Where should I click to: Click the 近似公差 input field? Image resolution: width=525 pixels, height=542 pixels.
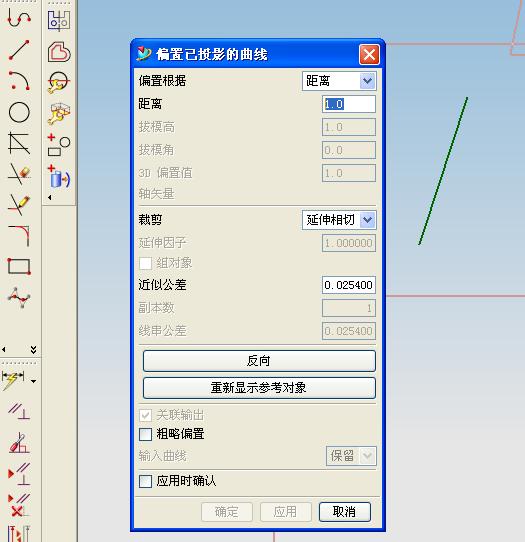tap(349, 285)
